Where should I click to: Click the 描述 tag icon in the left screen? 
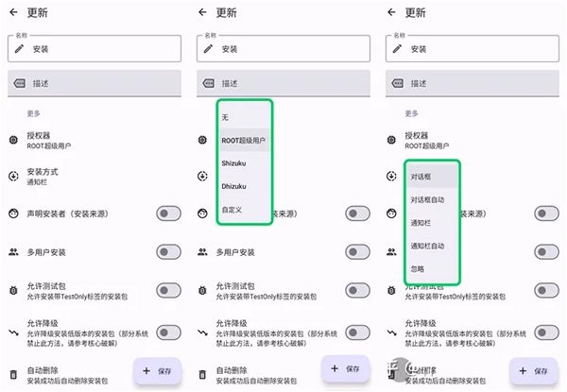pyautogui.click(x=20, y=83)
